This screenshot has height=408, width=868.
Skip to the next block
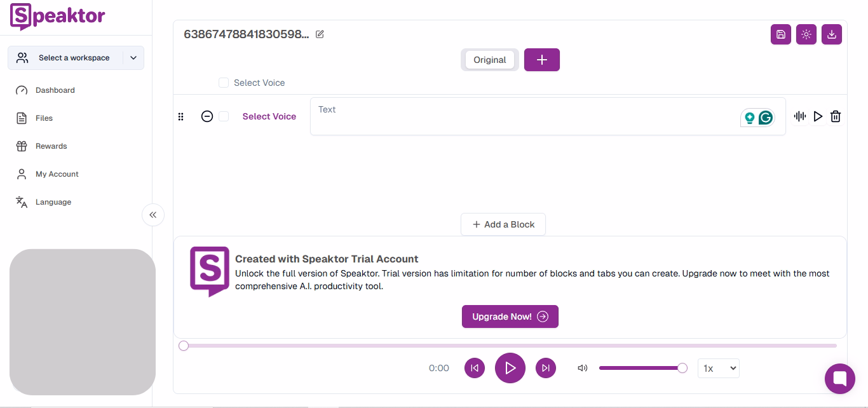(546, 368)
